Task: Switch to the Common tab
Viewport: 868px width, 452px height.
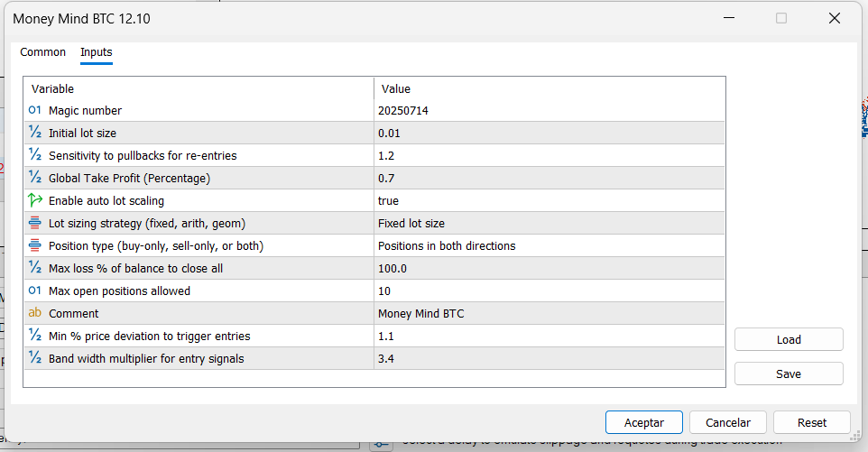Action: coord(43,52)
